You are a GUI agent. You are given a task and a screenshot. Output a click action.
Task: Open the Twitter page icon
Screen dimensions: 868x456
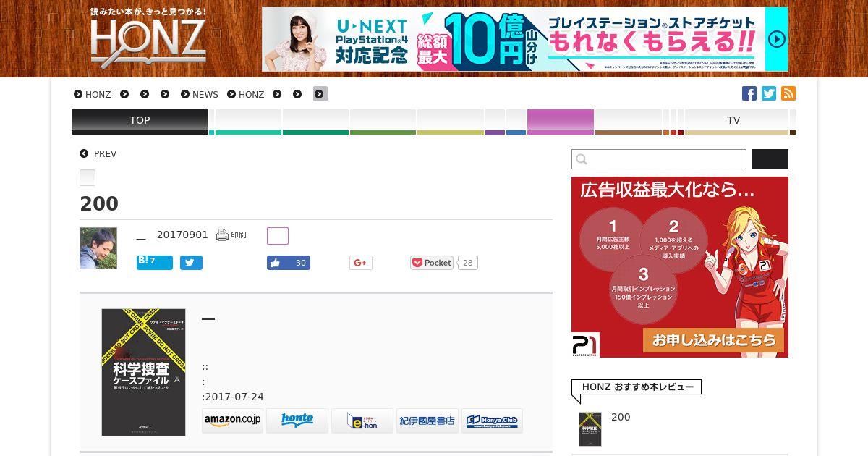tap(769, 93)
